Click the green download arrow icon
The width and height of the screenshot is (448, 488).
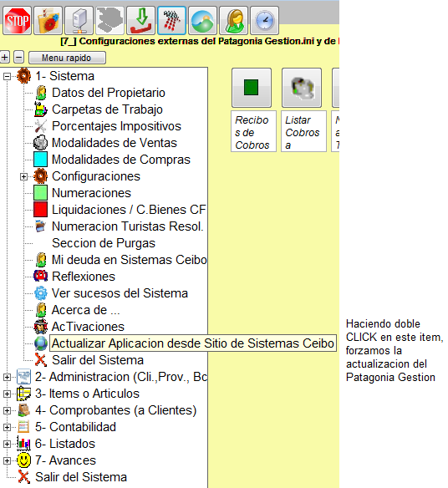pyautogui.click(x=140, y=21)
